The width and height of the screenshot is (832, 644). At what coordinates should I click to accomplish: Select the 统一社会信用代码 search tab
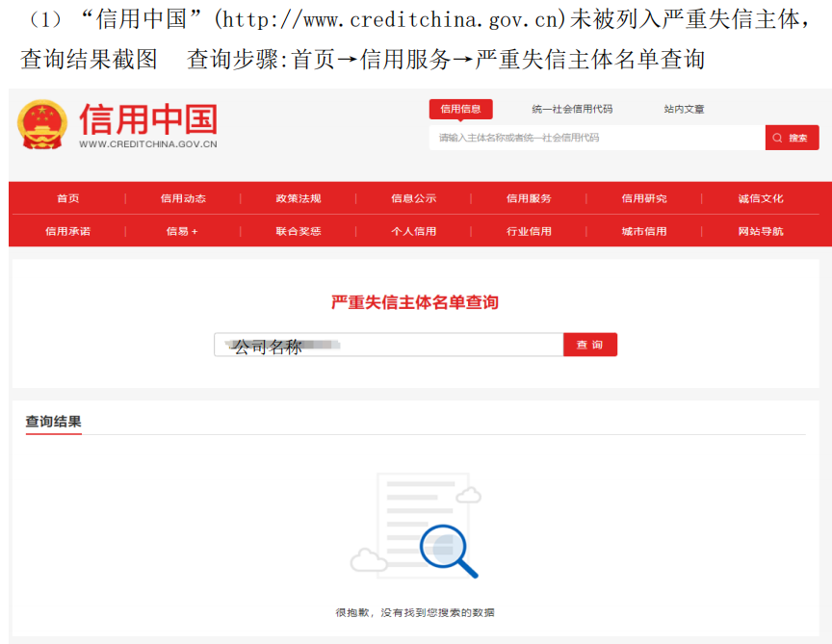tap(572, 109)
